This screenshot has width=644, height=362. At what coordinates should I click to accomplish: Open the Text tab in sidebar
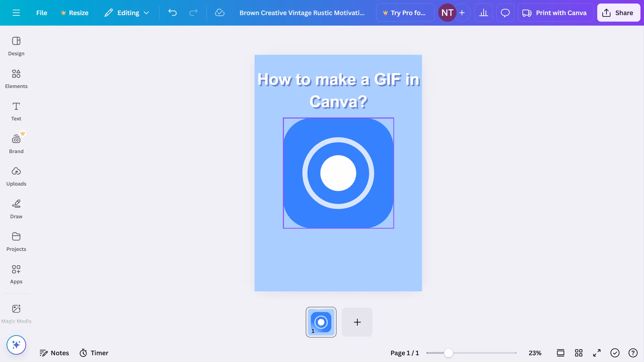coord(16,111)
